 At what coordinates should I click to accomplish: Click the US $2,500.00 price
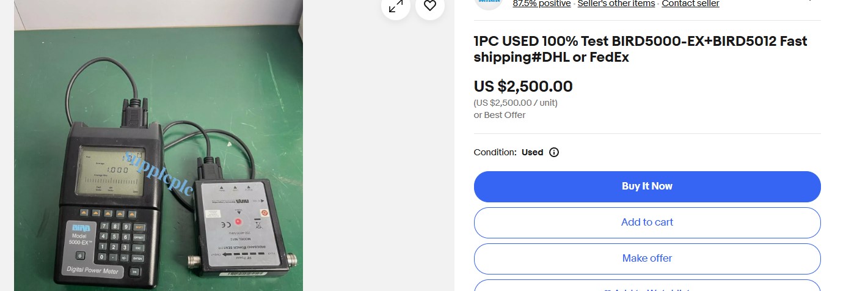(523, 87)
